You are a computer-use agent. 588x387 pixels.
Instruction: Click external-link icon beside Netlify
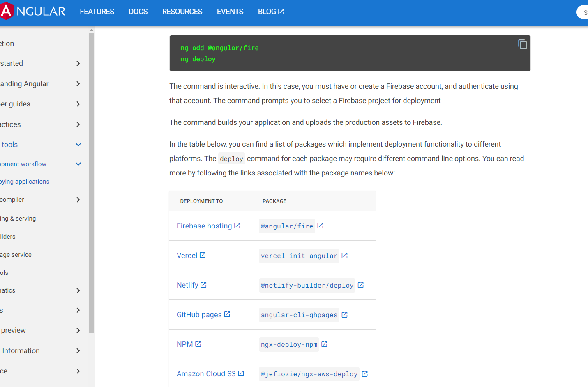tap(203, 285)
